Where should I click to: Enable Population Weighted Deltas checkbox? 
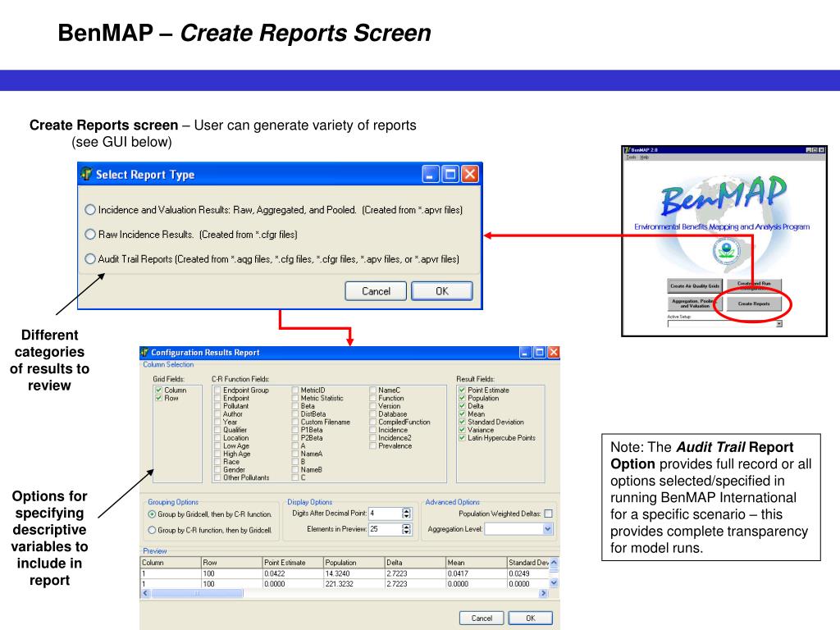pyautogui.click(x=549, y=514)
